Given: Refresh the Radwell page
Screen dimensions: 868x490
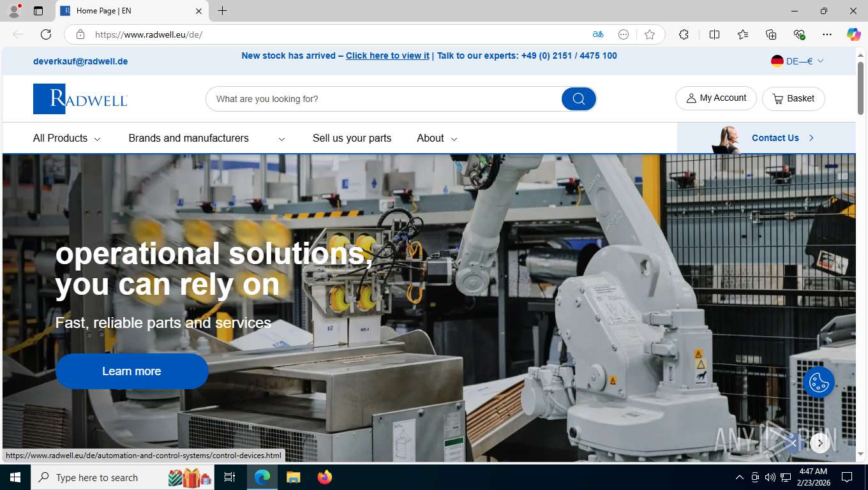Looking at the screenshot, I should 46,34.
